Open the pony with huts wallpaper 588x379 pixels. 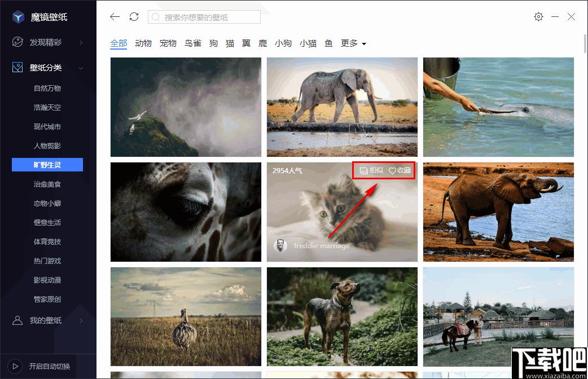(x=498, y=316)
